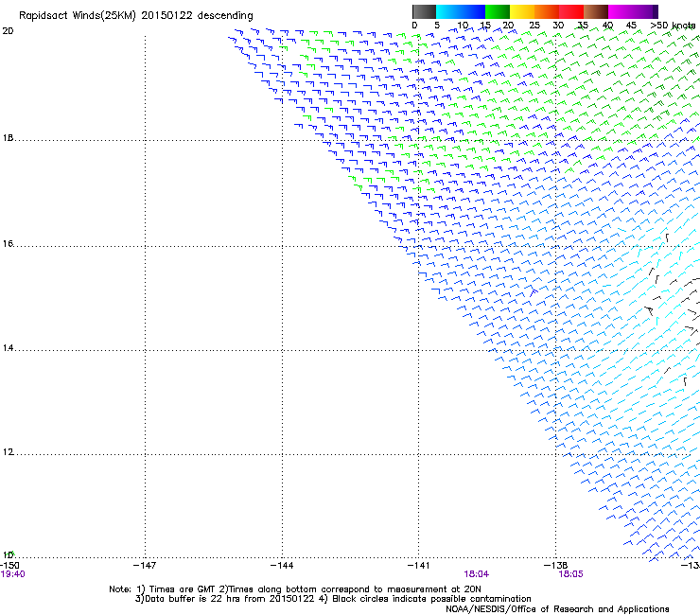Click the latitude '14' label on left axis
The height and width of the screenshot is (615, 700).
[8, 348]
